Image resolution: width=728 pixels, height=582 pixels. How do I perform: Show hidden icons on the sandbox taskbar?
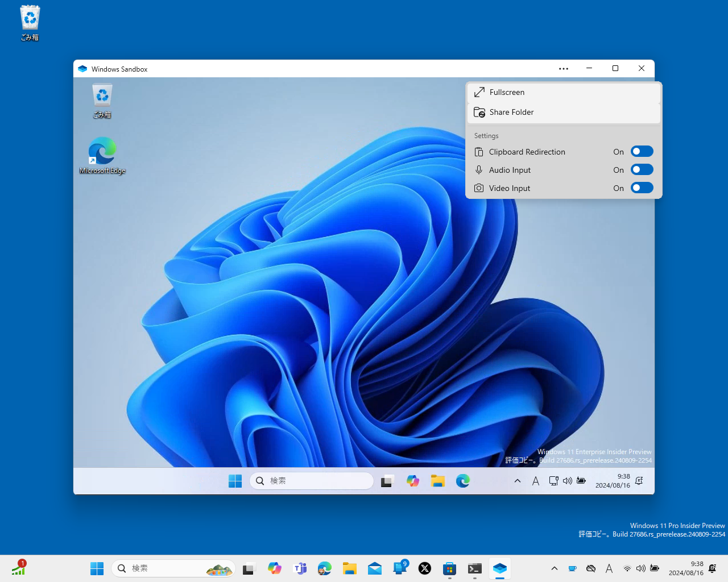(x=517, y=480)
